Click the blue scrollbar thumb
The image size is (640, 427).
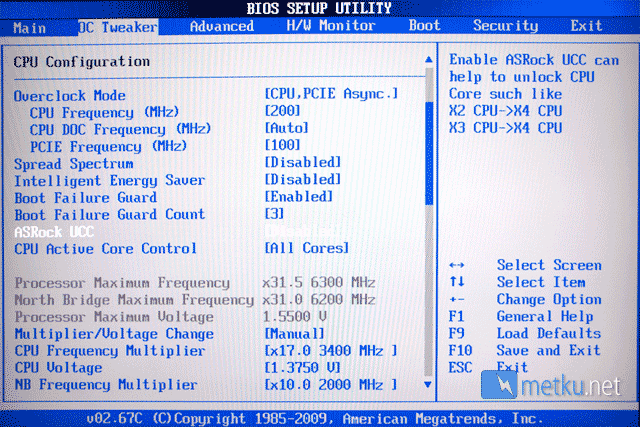click(x=429, y=153)
